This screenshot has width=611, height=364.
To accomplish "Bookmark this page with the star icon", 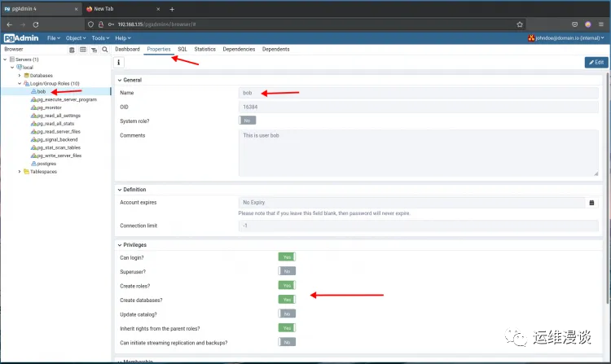I will pos(520,24).
